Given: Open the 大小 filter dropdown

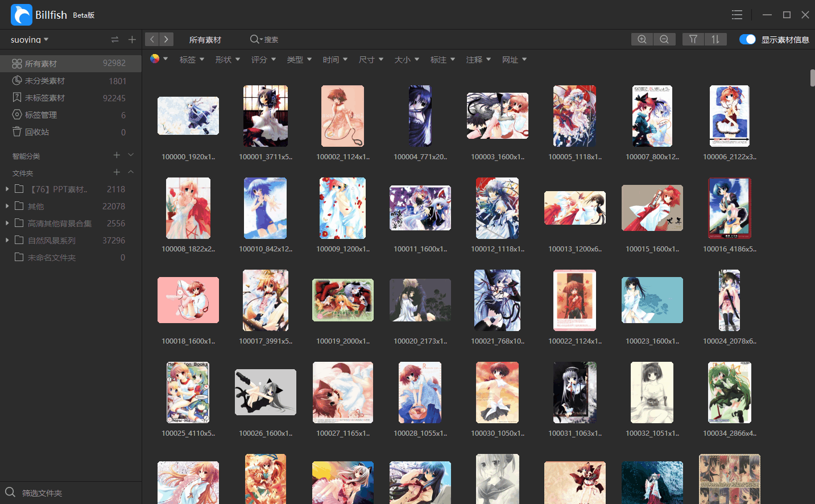Looking at the screenshot, I should (407, 60).
